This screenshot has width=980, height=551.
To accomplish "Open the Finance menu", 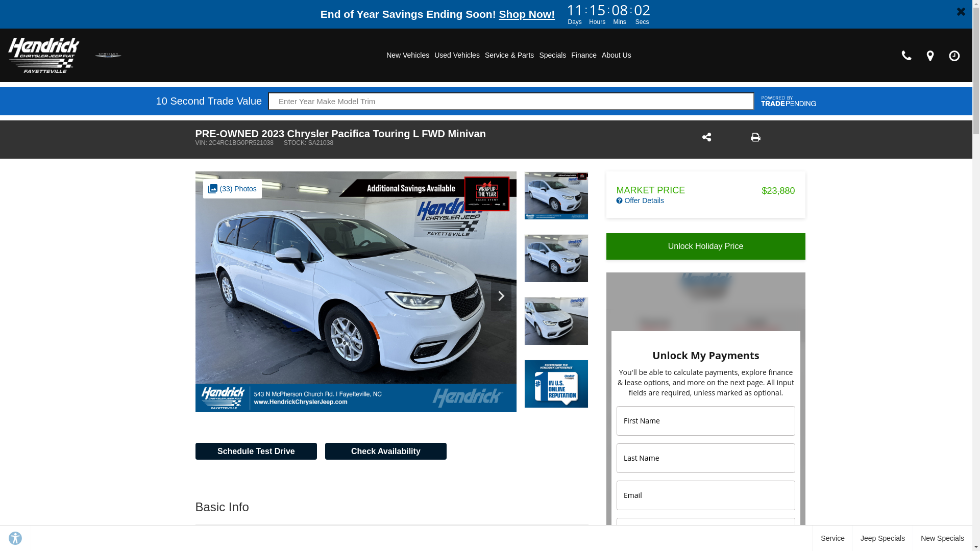I will pos(584,55).
